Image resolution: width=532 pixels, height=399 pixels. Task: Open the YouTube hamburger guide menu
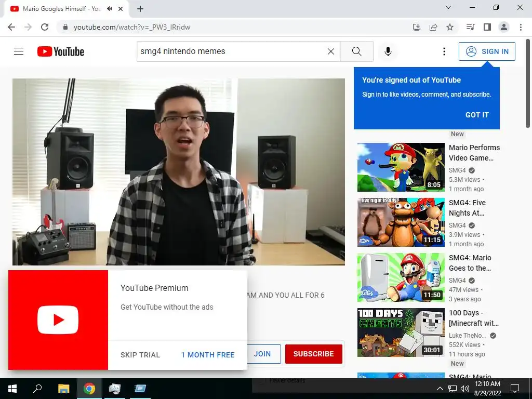pyautogui.click(x=19, y=51)
